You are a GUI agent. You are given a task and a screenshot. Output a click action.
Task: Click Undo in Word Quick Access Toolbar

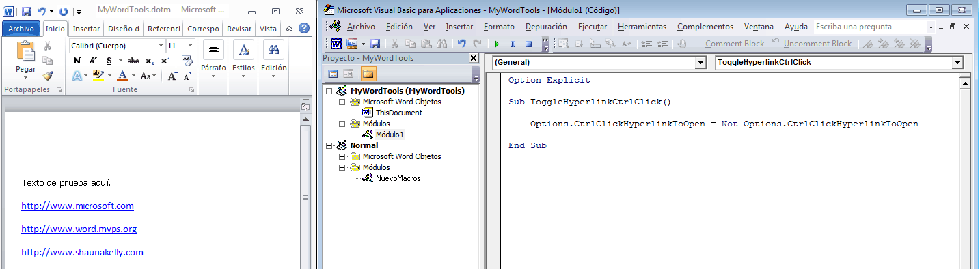pos(42,11)
